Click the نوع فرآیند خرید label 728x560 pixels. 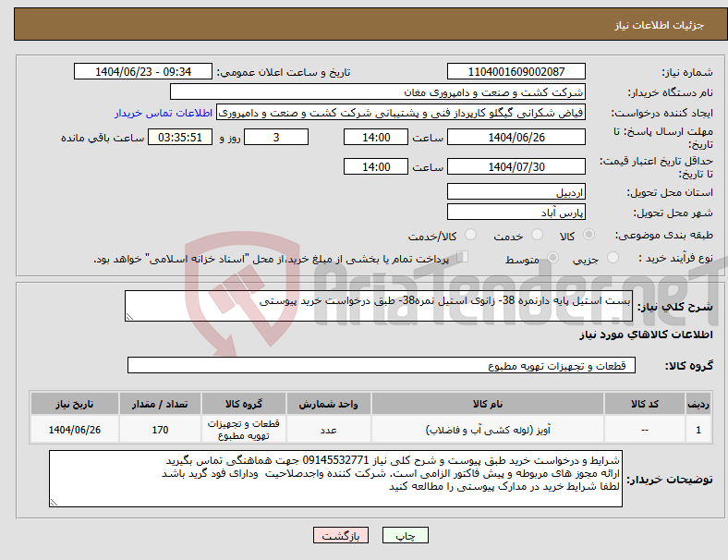tap(676, 258)
